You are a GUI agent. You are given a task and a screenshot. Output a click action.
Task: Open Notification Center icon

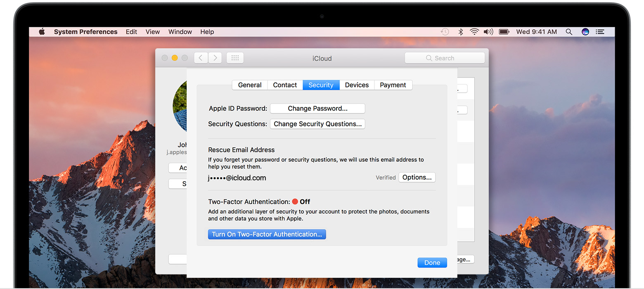(x=600, y=32)
